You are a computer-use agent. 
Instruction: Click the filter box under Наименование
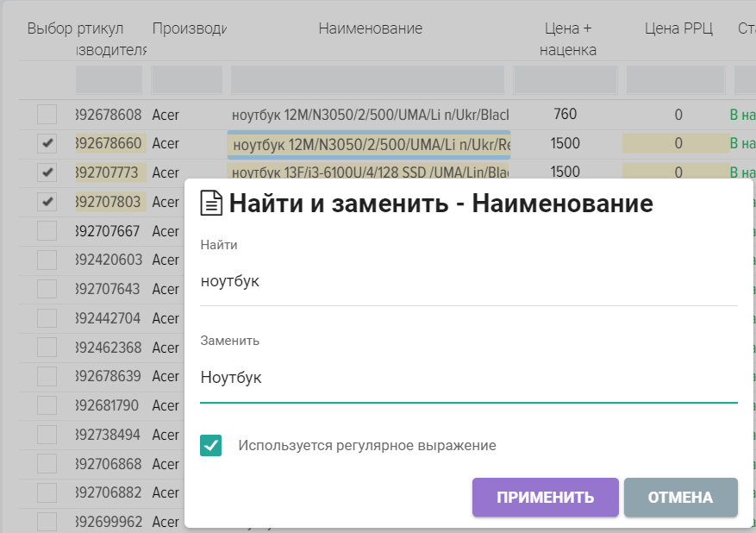tap(368, 80)
